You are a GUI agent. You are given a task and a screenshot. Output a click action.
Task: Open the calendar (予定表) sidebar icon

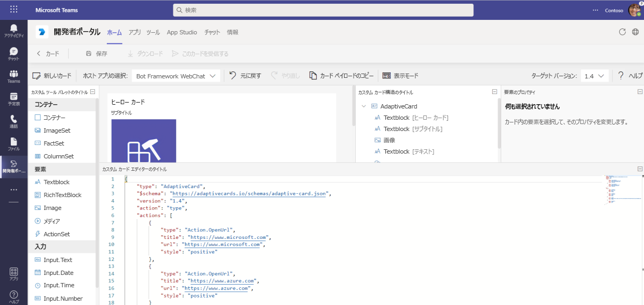pos(14,99)
